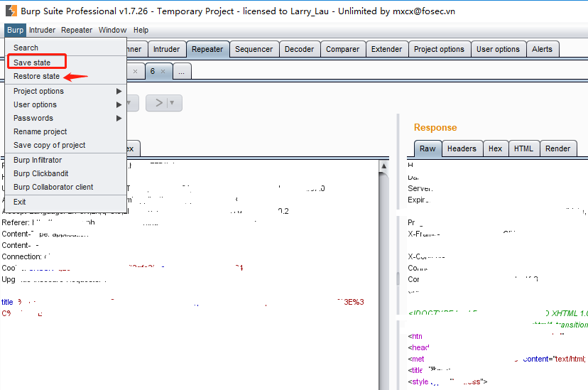
Task: Expand User options submenu
Action: click(66, 104)
